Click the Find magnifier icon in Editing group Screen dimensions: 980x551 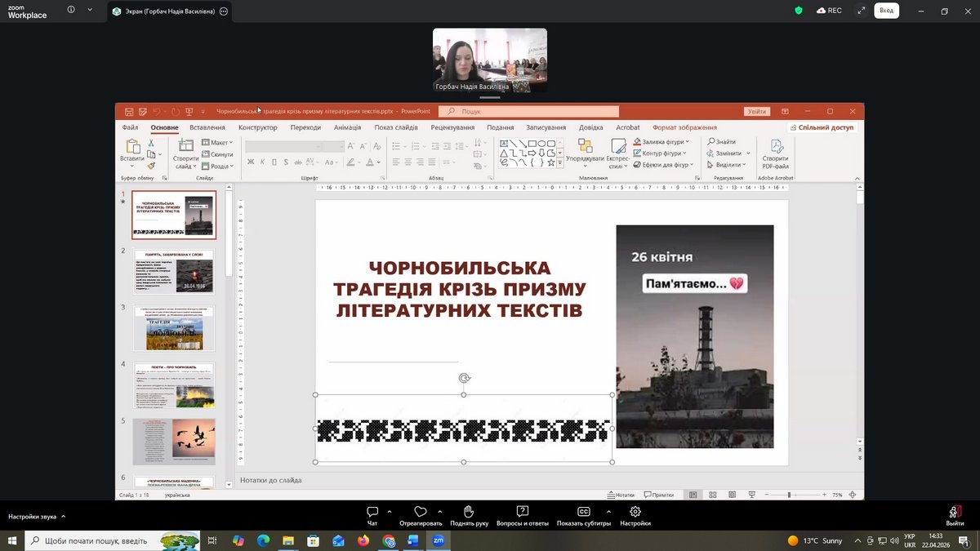pyautogui.click(x=711, y=142)
